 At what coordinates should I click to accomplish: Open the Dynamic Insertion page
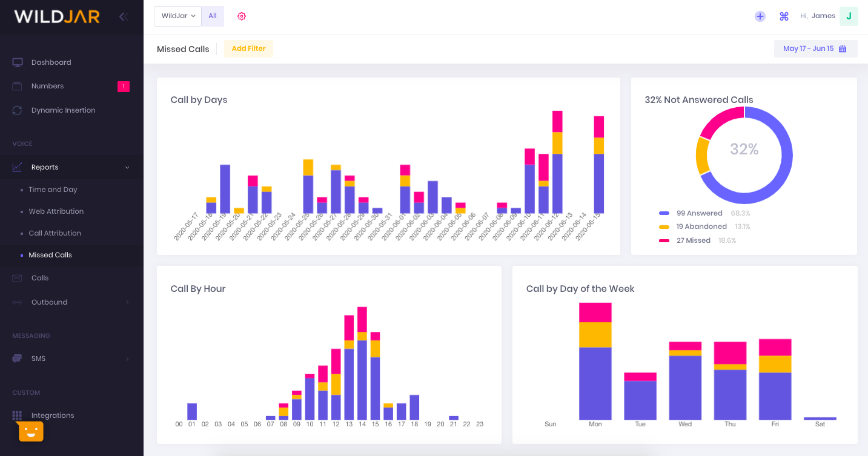tap(63, 110)
